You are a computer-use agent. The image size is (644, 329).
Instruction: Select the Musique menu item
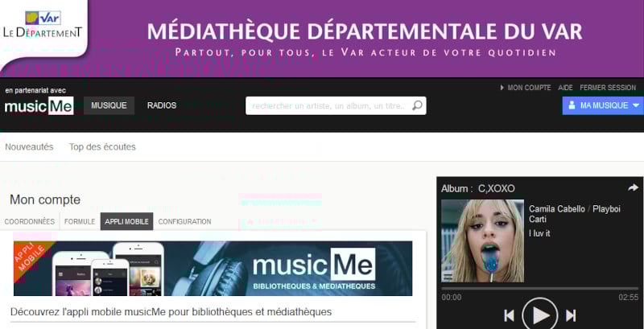click(109, 105)
